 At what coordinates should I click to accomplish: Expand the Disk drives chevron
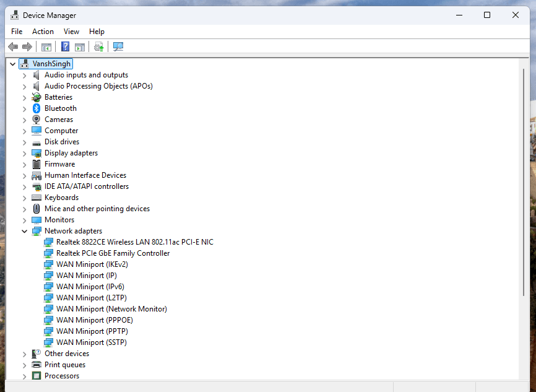click(x=24, y=142)
